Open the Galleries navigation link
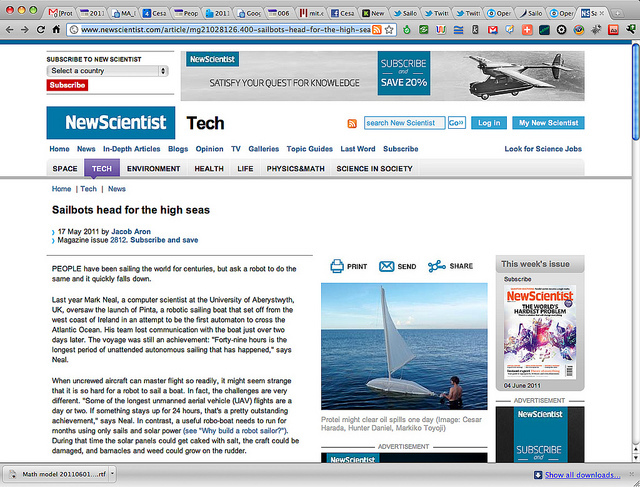This screenshot has width=640, height=487. pos(264,149)
